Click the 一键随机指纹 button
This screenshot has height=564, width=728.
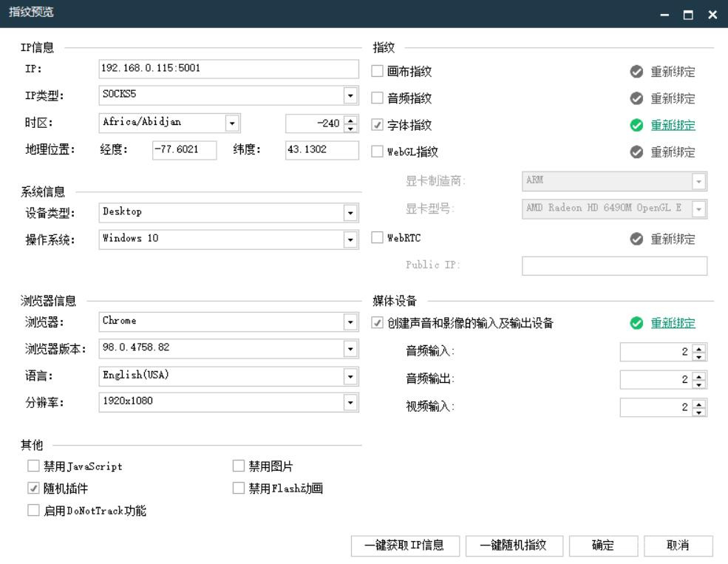(514, 546)
